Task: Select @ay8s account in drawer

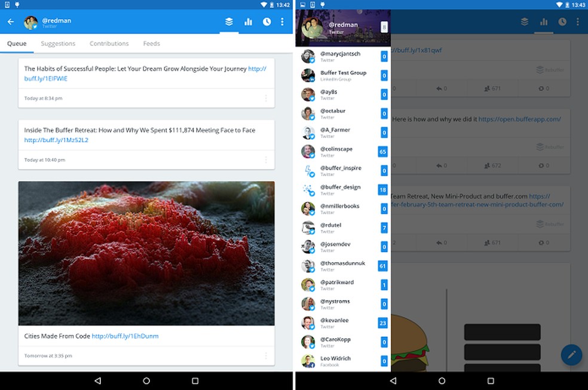Action: click(x=343, y=95)
